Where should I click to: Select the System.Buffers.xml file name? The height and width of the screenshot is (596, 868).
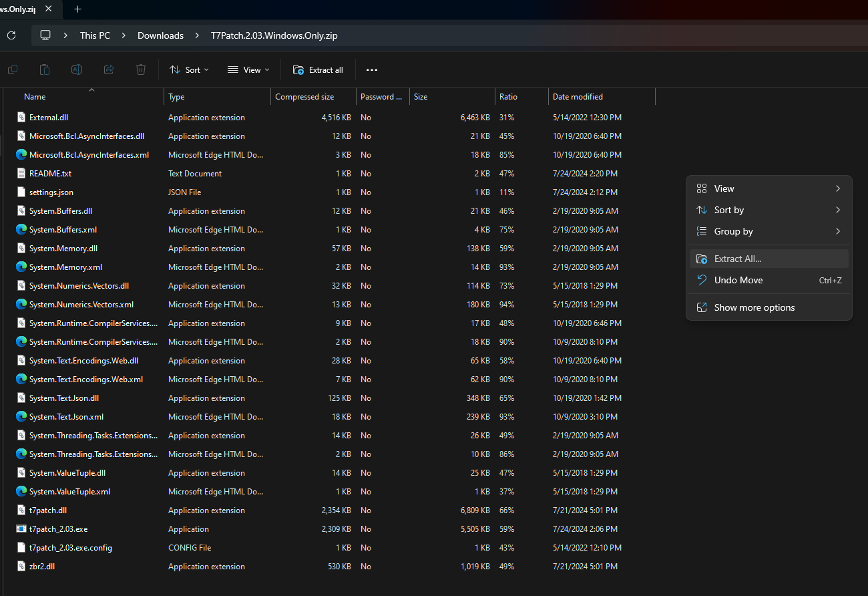63,229
